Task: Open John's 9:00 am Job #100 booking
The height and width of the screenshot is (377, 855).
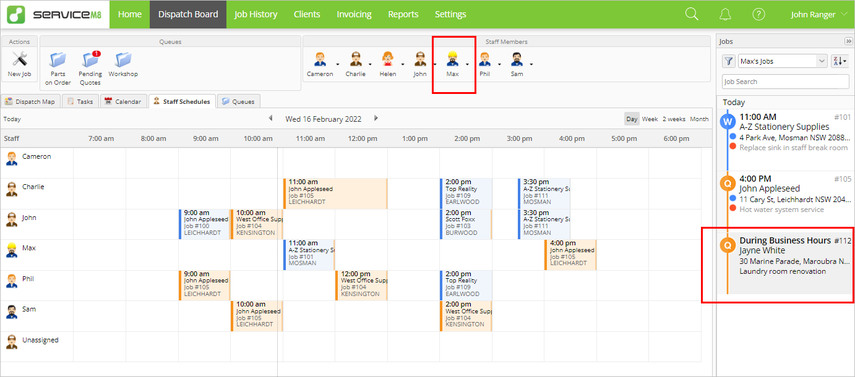Action: (204, 224)
